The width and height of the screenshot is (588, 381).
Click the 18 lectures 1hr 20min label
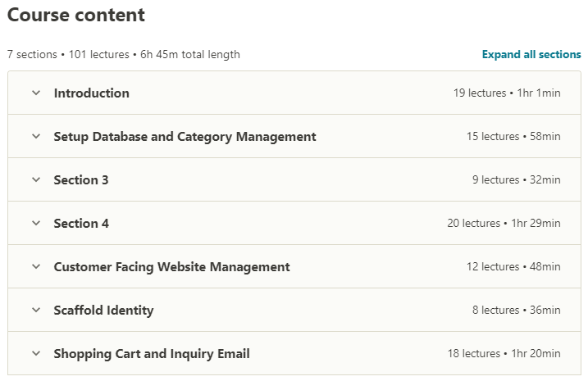(504, 354)
